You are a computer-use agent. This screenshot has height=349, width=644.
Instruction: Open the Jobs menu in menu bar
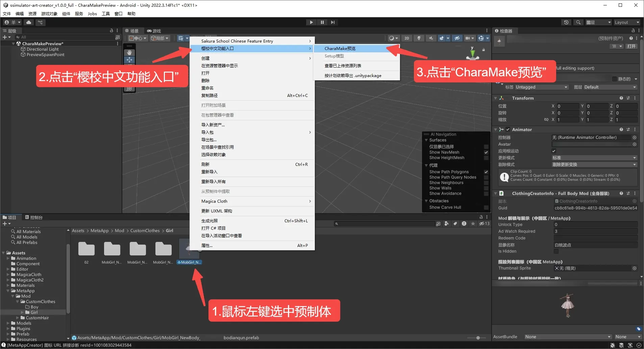(92, 14)
